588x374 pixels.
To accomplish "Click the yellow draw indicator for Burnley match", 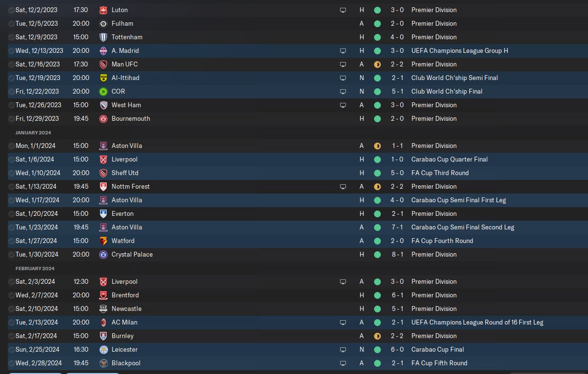I will (x=377, y=336).
